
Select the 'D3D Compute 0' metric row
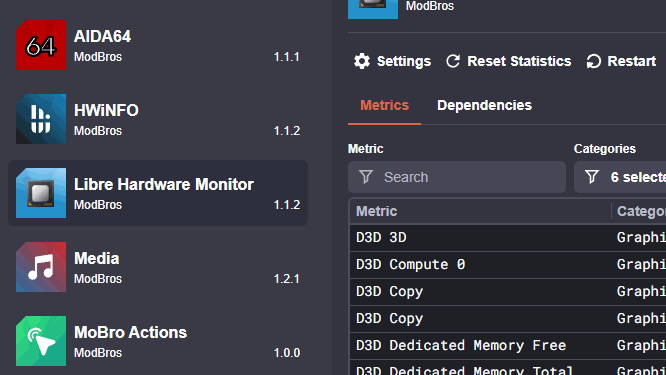pyautogui.click(x=508, y=265)
